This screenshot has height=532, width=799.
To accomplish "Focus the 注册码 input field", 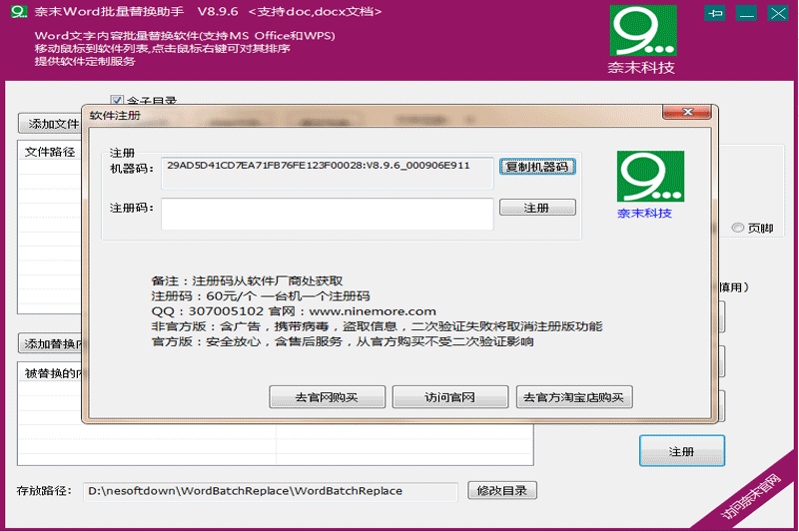I will pyautogui.click(x=328, y=214).
